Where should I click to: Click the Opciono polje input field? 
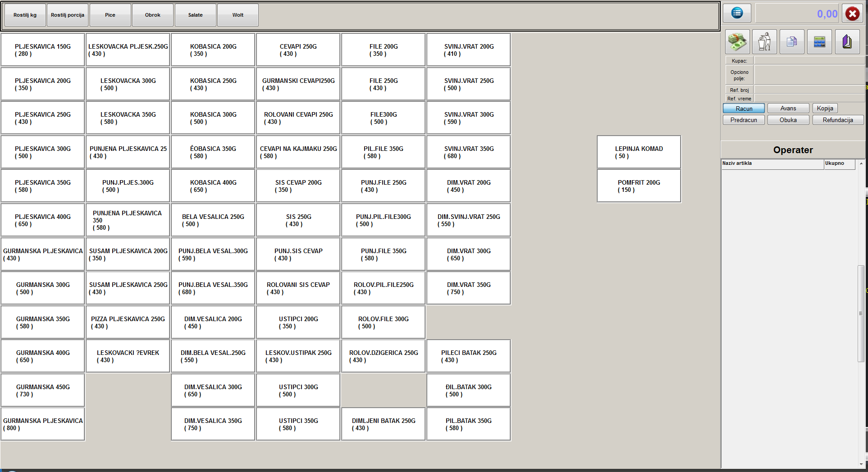pyautogui.click(x=809, y=75)
